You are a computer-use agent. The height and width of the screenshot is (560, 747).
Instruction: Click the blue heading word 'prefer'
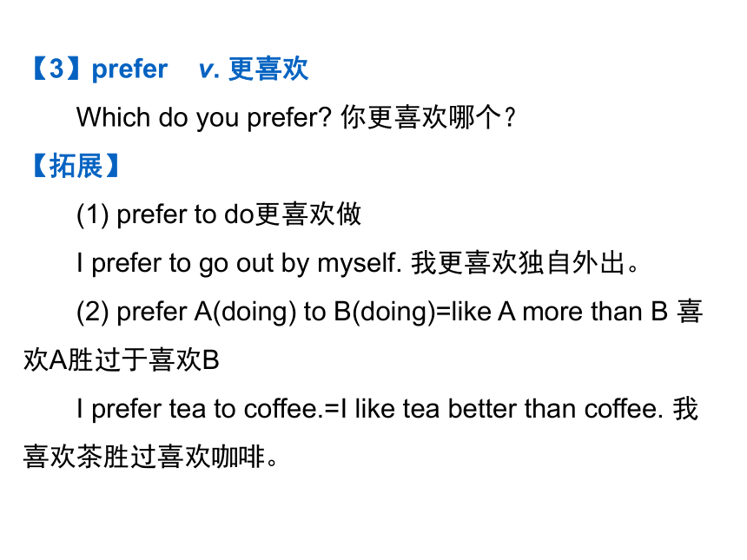pyautogui.click(x=129, y=70)
